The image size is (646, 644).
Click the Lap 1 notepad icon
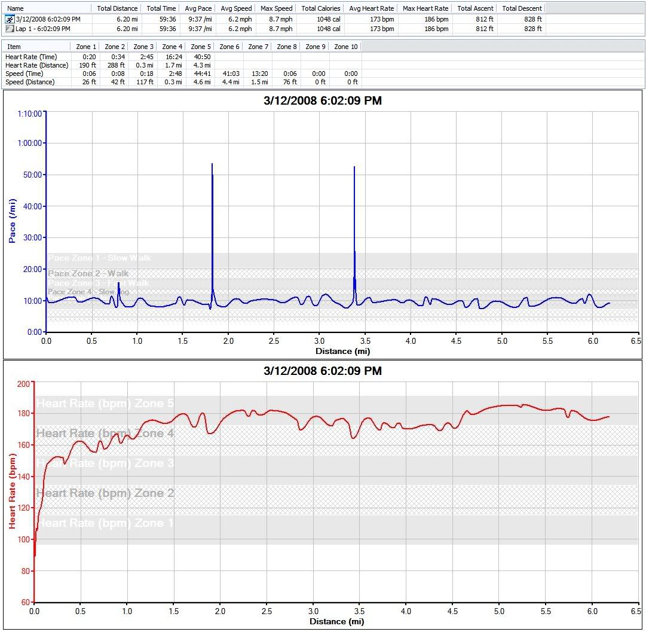(x=10, y=29)
